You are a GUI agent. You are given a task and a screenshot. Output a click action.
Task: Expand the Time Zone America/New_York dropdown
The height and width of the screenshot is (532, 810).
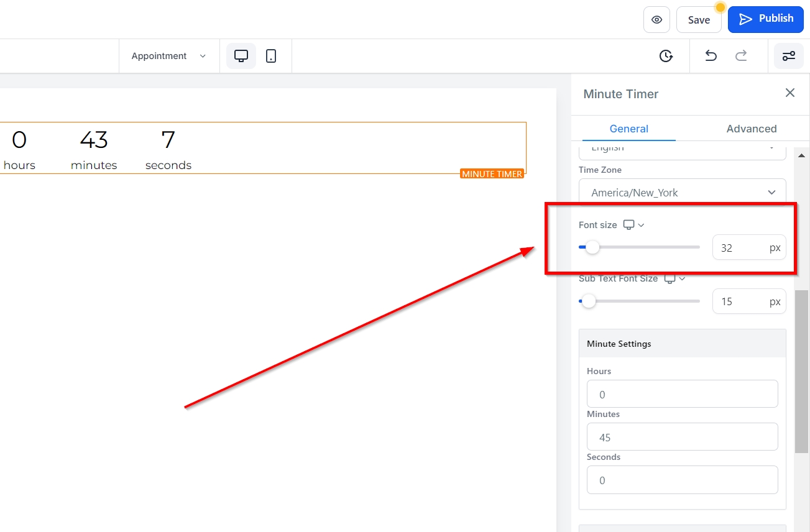click(x=682, y=193)
